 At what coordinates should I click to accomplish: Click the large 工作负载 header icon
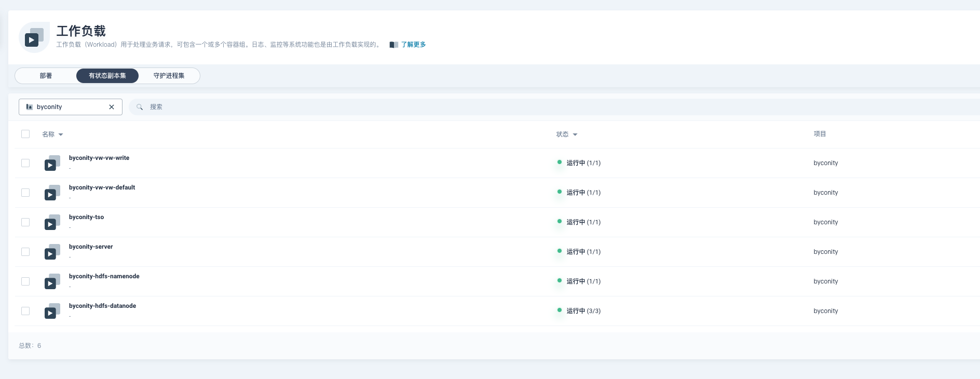tap(34, 37)
